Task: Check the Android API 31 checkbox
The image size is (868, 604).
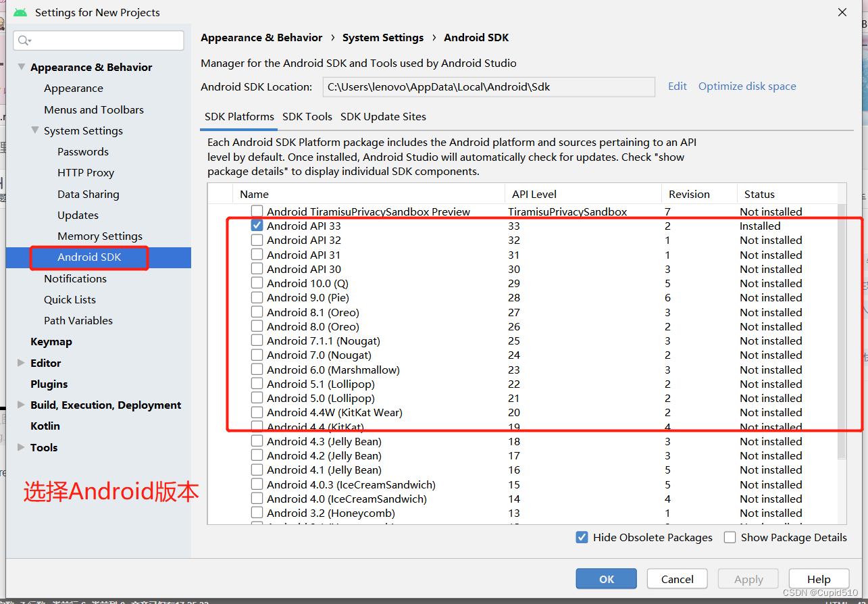Action: pos(257,255)
